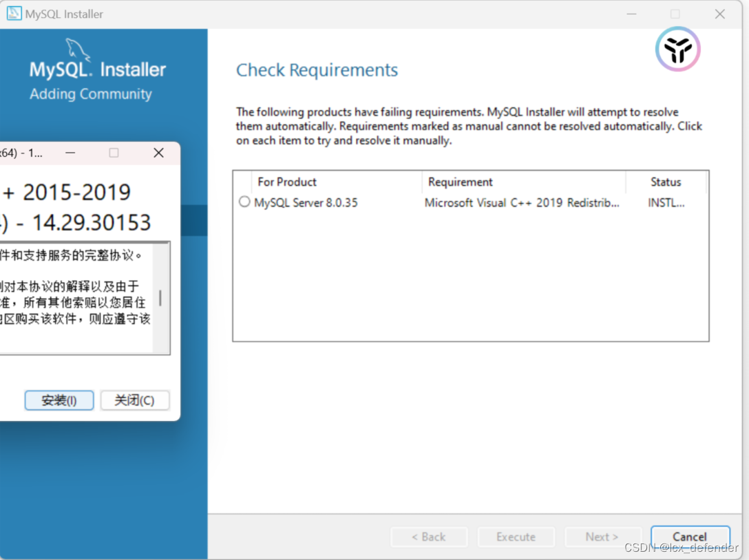749x560 pixels.
Task: Click the INSTL... status cell
Action: click(666, 202)
